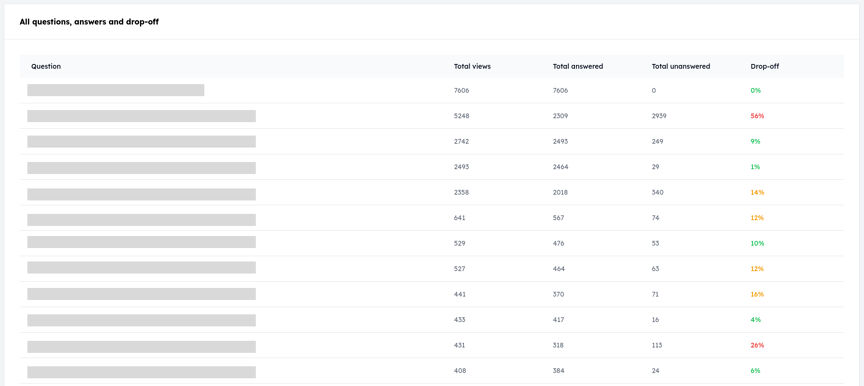Select the total views value 2742
Image resolution: width=864 pixels, height=386 pixels.
[461, 142]
